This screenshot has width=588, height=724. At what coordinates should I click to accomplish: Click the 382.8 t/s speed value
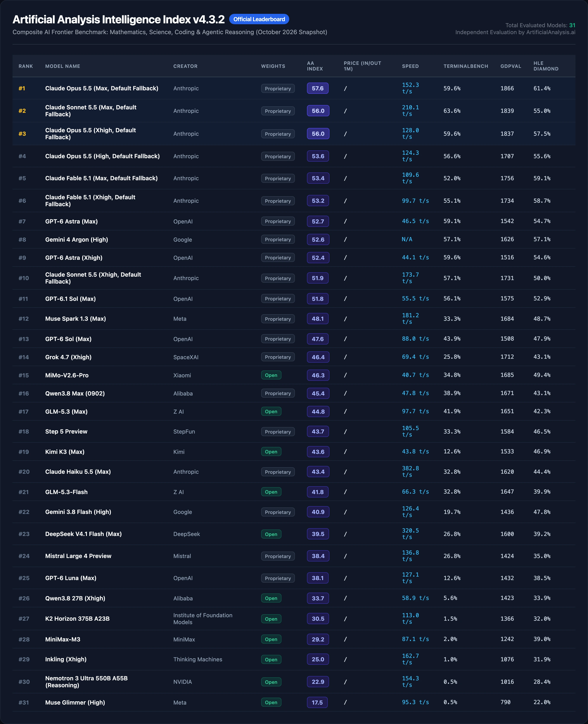[410, 472]
